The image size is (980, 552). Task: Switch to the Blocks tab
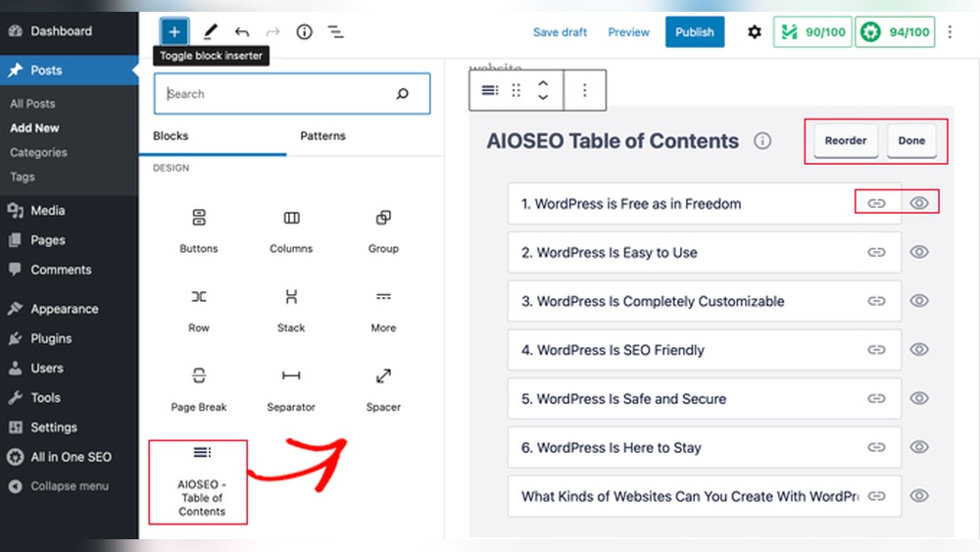pyautogui.click(x=171, y=135)
